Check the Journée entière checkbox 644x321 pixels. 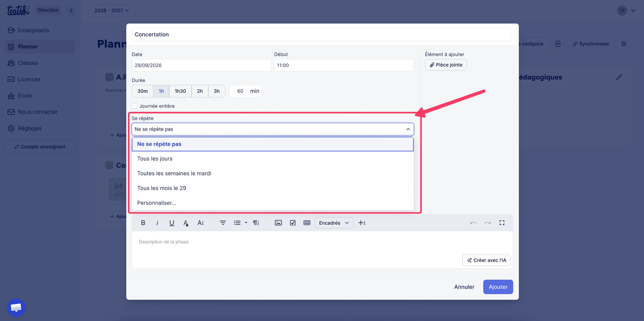click(135, 106)
